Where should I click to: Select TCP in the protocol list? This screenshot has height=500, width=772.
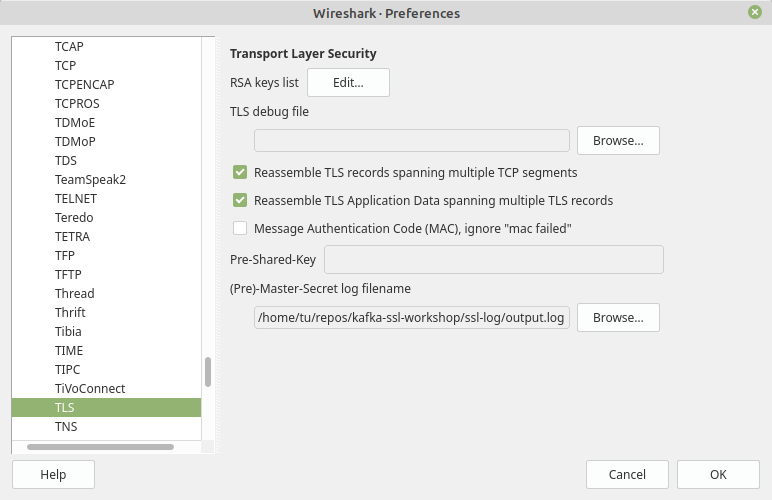click(66, 65)
